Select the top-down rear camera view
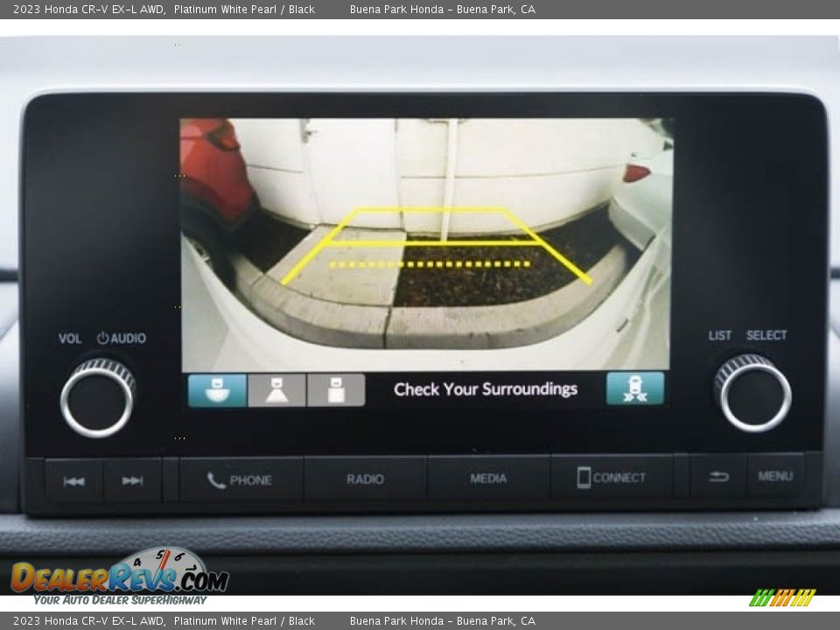 (336, 390)
